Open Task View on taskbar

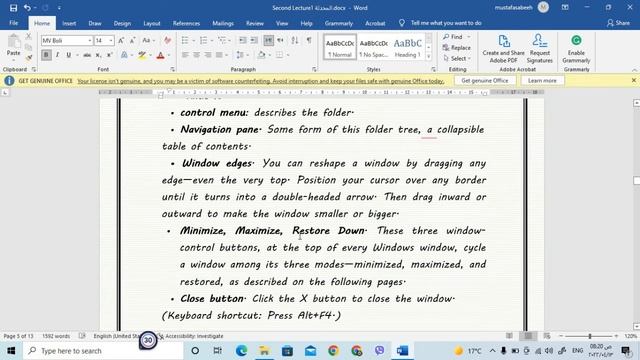pyautogui.click(x=218, y=351)
